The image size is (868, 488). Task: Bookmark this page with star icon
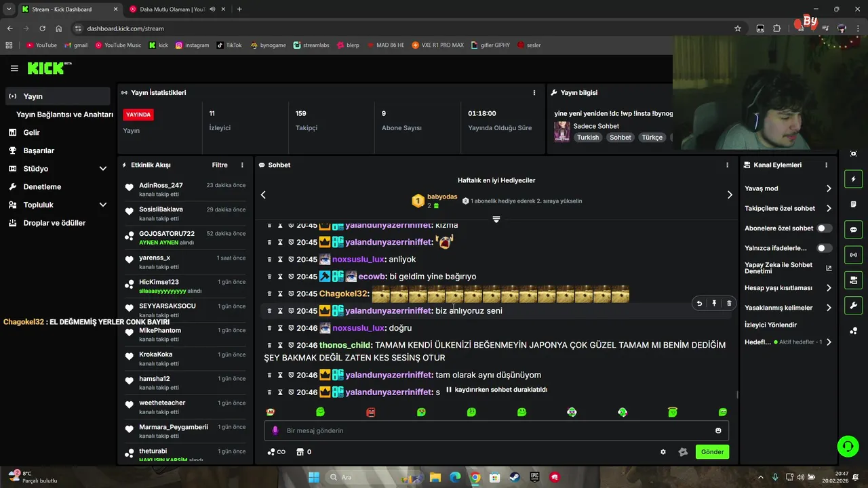(738, 28)
